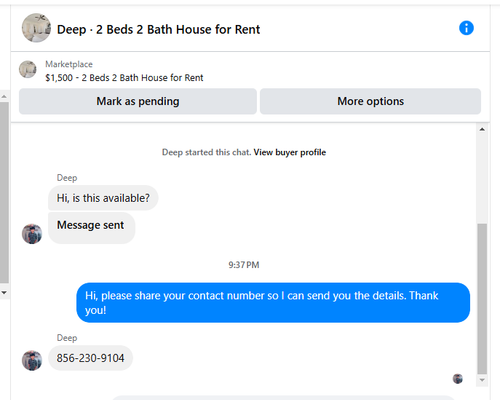Image resolution: width=500 pixels, height=400 pixels.
Task: Click the small seen-receipt avatar
Action: click(458, 379)
